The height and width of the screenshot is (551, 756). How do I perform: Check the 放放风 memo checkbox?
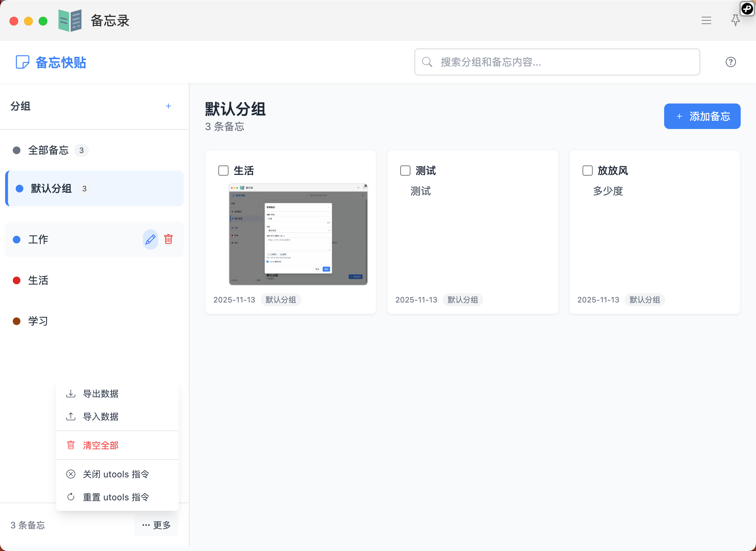[x=587, y=171]
